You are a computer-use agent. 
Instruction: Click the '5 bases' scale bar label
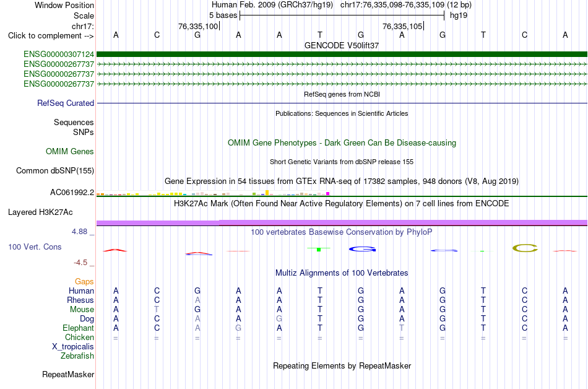223,15
